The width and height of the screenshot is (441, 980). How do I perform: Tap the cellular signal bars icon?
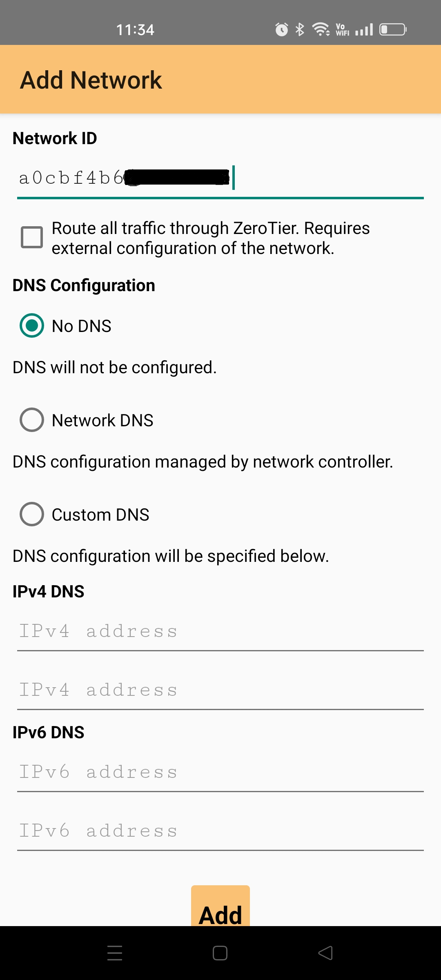[364, 29]
